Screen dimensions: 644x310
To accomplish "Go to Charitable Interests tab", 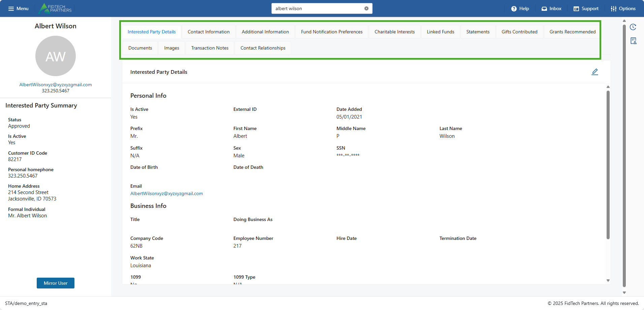I will point(395,32).
